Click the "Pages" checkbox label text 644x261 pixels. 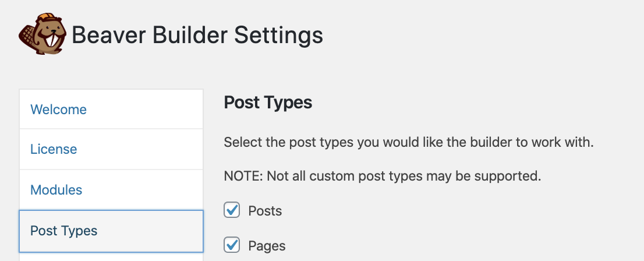267,245
